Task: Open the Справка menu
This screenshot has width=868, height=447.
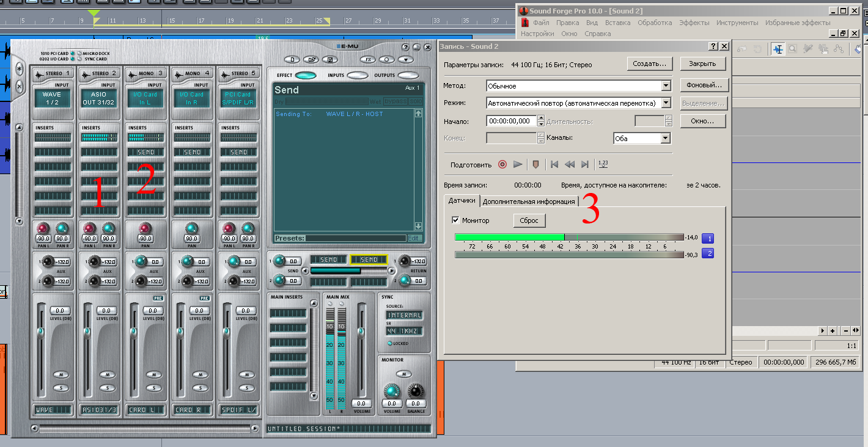Action: coord(597,34)
